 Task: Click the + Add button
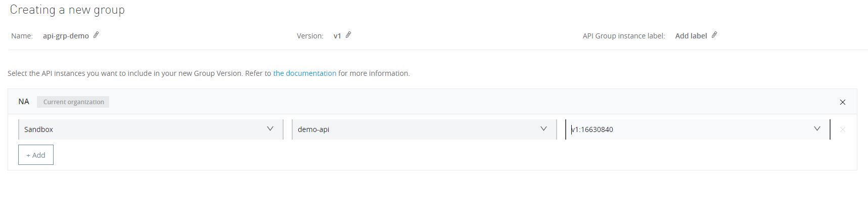click(36, 155)
